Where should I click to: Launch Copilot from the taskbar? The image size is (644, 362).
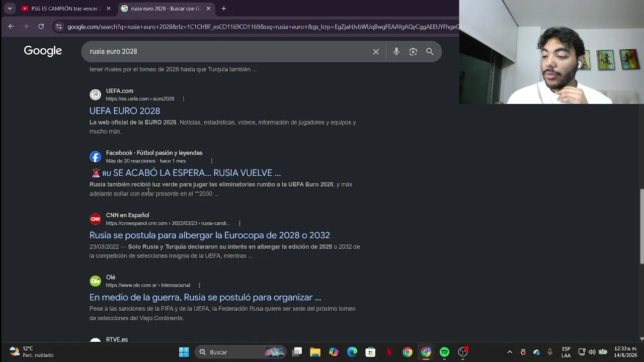334,352
